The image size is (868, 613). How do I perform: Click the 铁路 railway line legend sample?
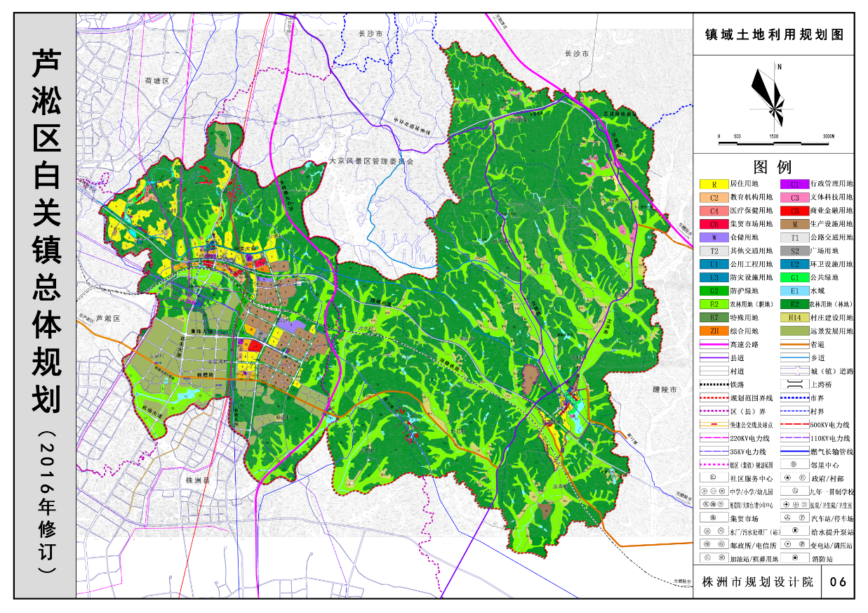coord(714,385)
